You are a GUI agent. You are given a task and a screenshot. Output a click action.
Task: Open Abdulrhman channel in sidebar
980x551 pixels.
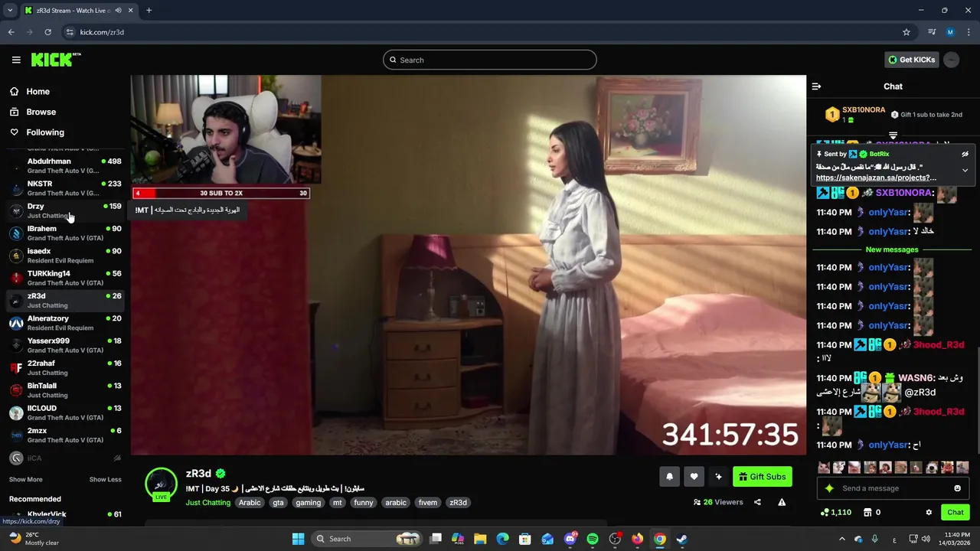(x=65, y=166)
